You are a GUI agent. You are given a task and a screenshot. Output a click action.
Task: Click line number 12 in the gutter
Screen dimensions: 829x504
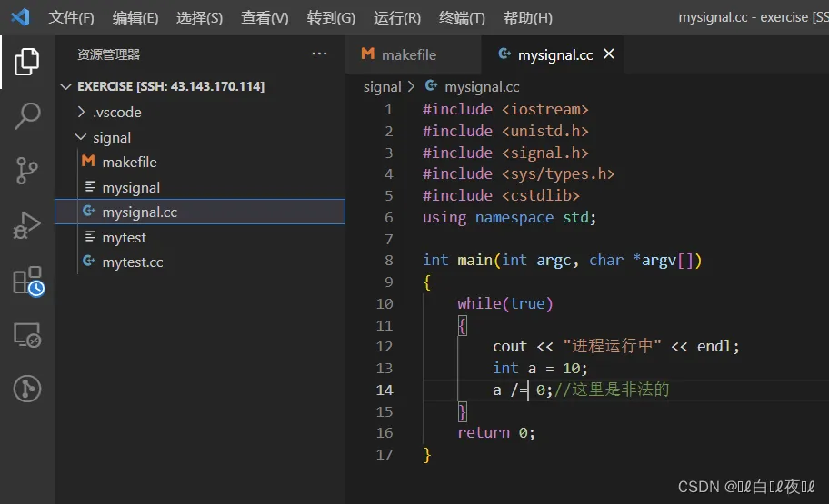[384, 347]
